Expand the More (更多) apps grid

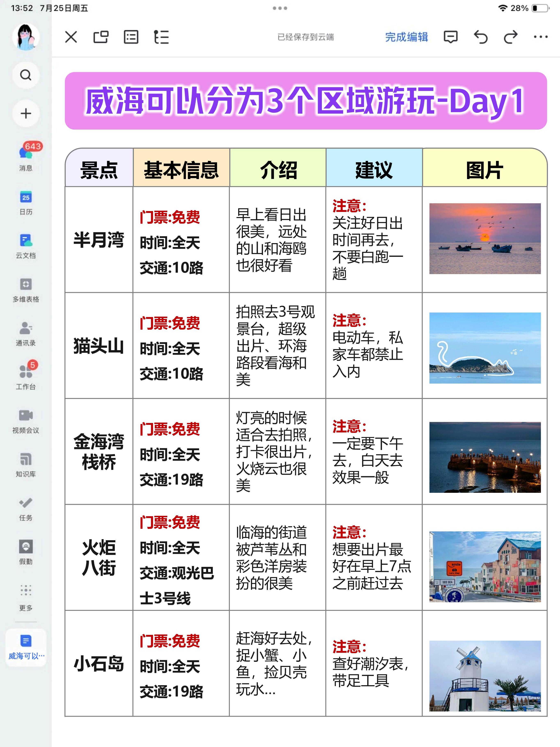26,591
